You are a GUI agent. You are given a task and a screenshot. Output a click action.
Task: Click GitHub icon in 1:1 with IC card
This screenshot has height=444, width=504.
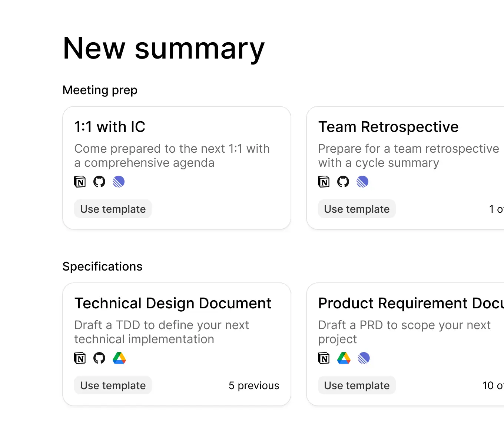(99, 182)
